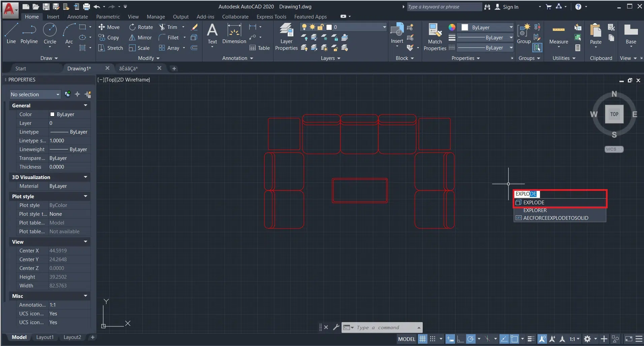Collapse the General properties section
This screenshot has height=346, width=644.
click(x=86, y=106)
